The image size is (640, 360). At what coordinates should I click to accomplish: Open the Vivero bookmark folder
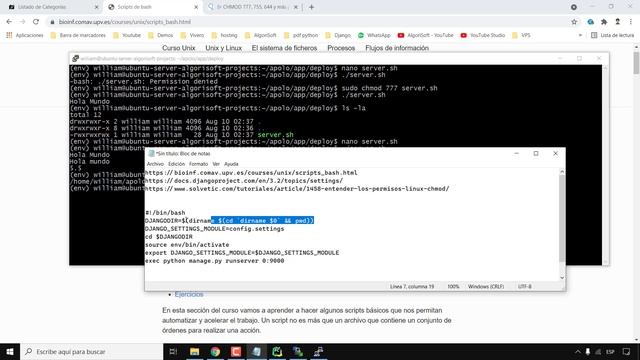192,35
